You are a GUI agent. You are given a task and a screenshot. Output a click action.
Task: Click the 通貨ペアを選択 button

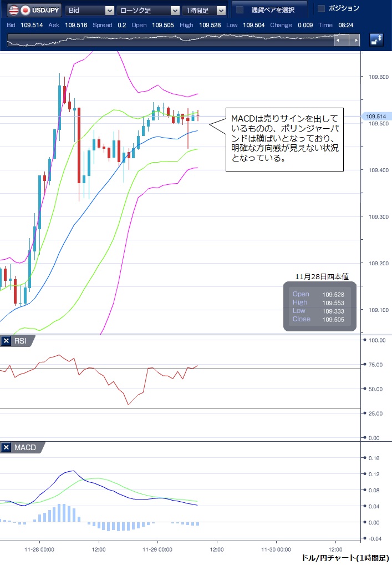click(269, 9)
